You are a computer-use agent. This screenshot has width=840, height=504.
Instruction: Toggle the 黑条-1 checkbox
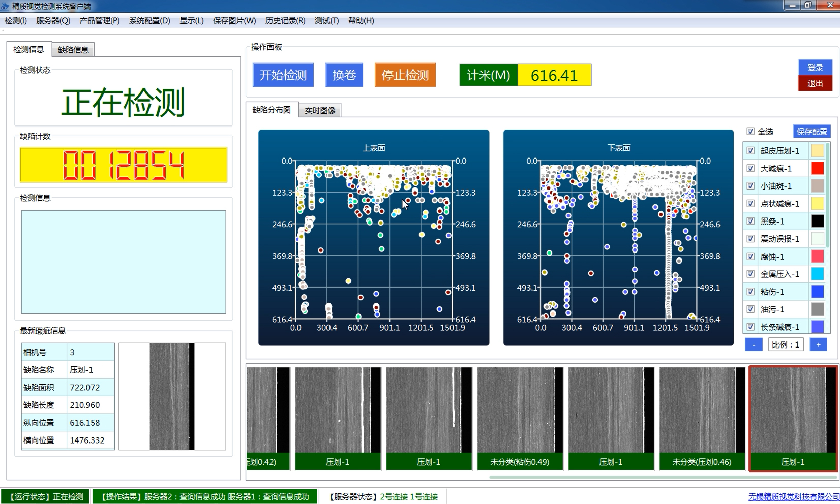point(751,221)
